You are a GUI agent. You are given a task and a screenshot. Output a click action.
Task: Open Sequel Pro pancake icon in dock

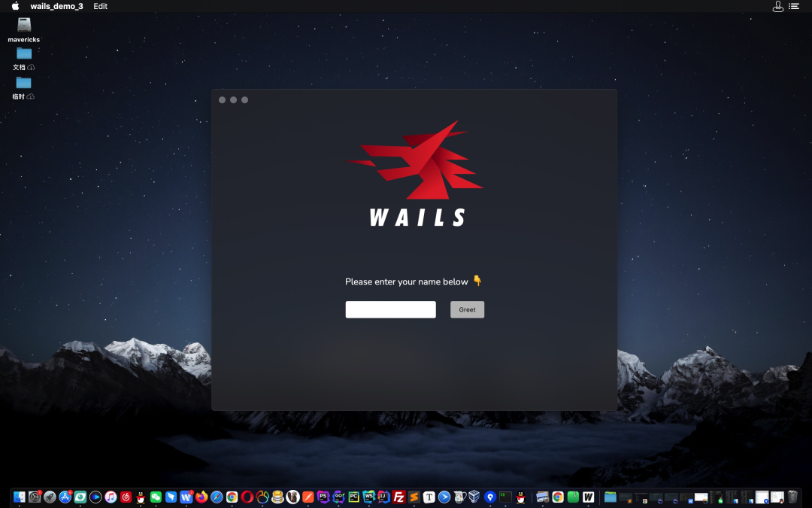(x=277, y=497)
